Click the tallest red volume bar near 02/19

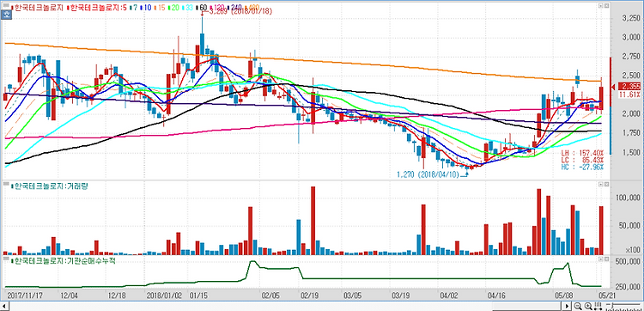[313, 221]
